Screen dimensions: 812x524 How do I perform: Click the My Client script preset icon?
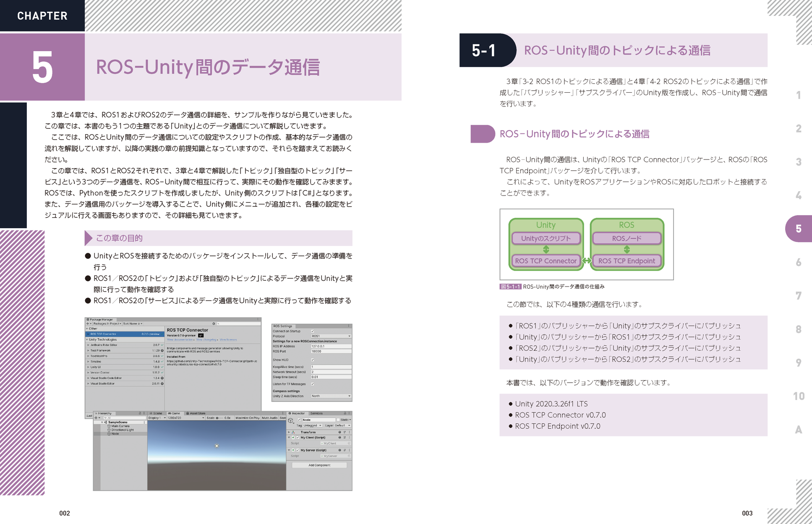coord(345,438)
